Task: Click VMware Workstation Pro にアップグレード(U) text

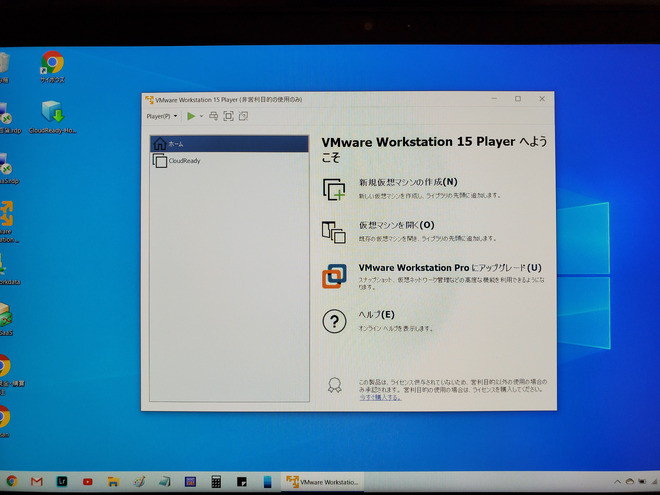Action: (x=450, y=268)
